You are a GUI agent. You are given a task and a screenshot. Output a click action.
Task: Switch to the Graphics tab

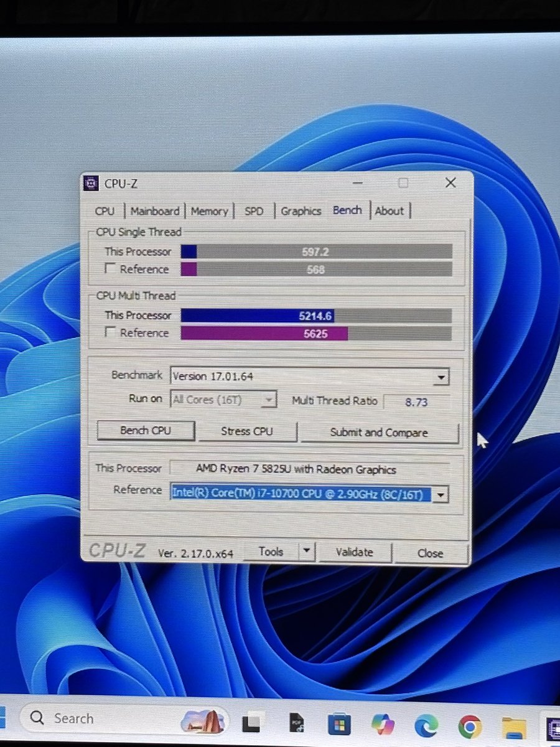pos(301,211)
